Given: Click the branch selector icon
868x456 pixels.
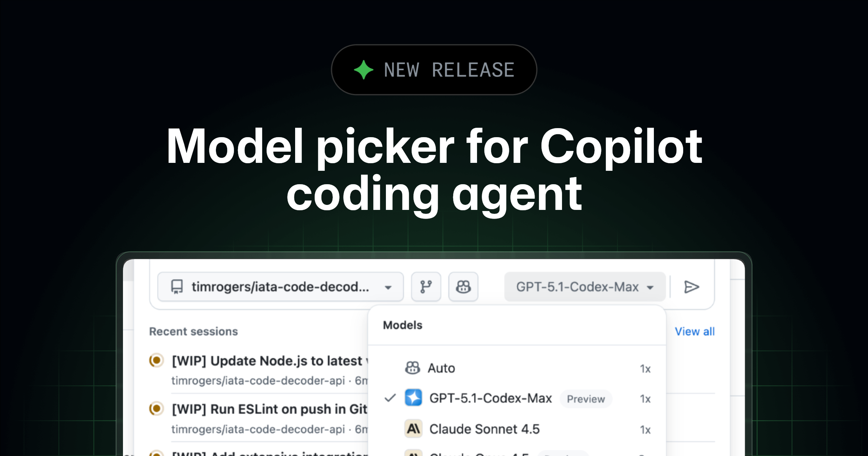Looking at the screenshot, I should tap(426, 287).
